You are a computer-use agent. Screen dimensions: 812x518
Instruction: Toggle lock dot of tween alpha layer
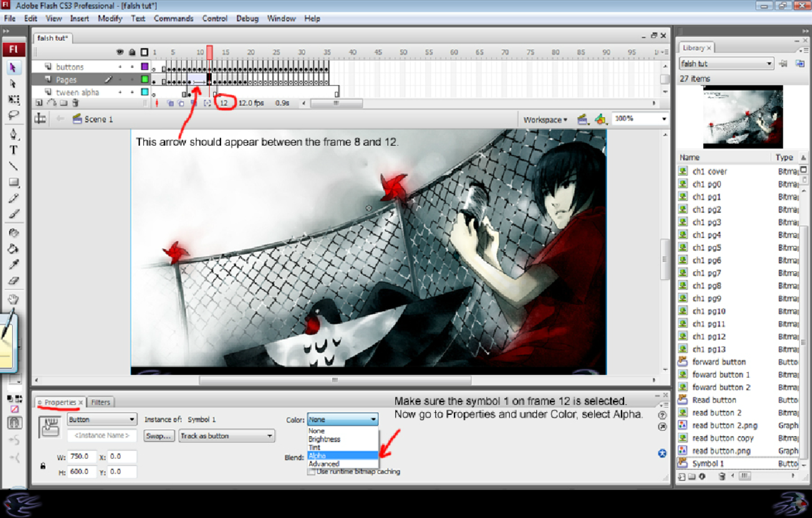tap(132, 92)
